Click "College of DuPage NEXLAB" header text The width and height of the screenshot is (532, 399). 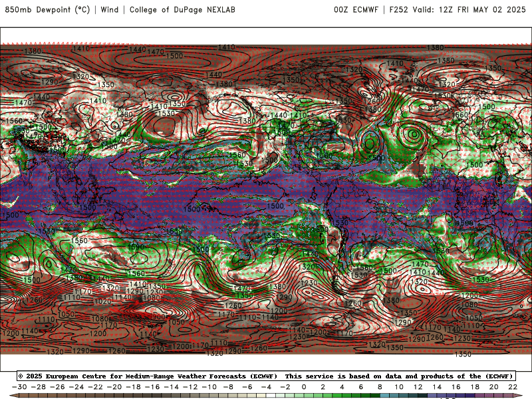[x=182, y=9]
